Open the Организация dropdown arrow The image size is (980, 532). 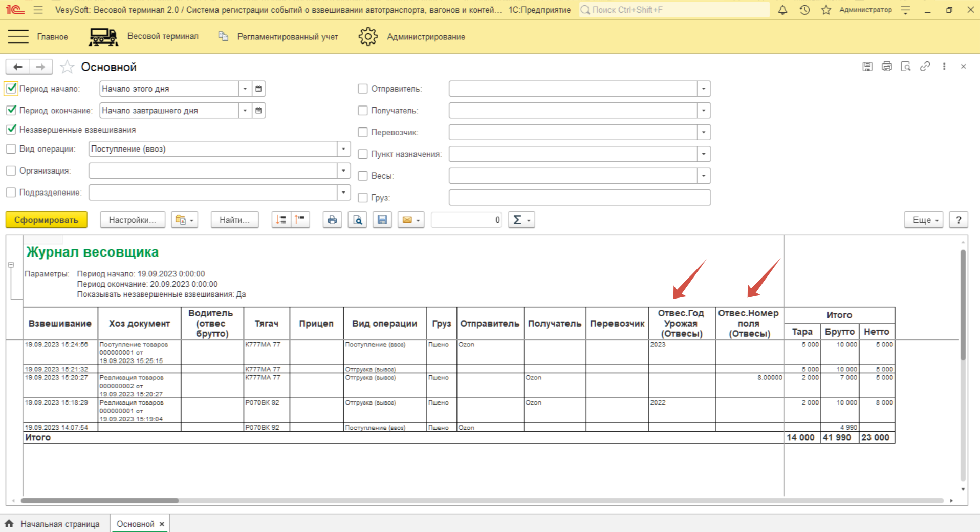tap(343, 171)
